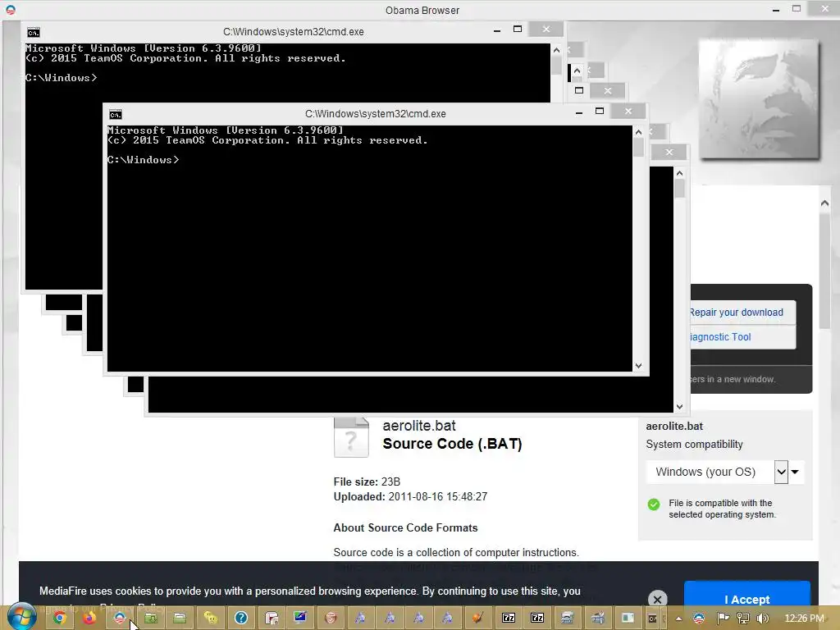Accept cookies with I Accept button
Viewport: 840px width, 630px height.
(x=746, y=598)
